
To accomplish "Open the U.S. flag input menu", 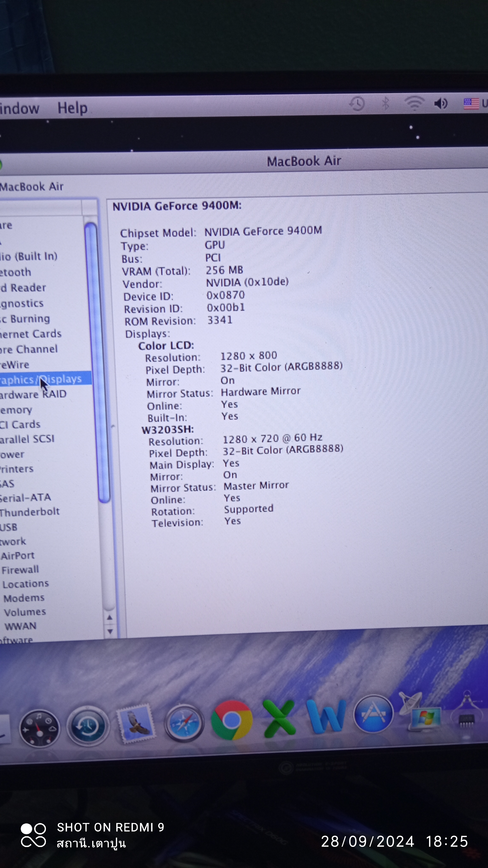I will (x=471, y=103).
